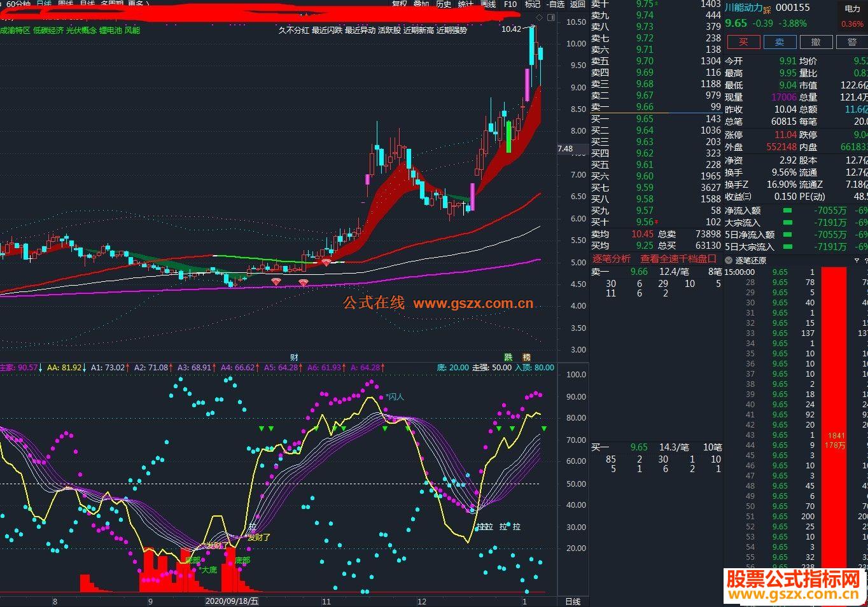
Task: Click the 日线 label at bottom axis
Action: pos(573,601)
